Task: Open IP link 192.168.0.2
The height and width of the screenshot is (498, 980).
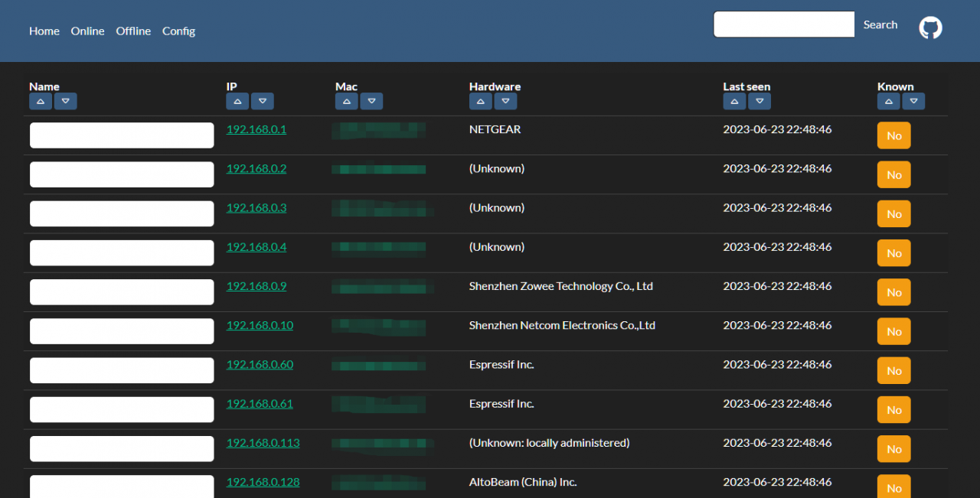Action: point(256,168)
